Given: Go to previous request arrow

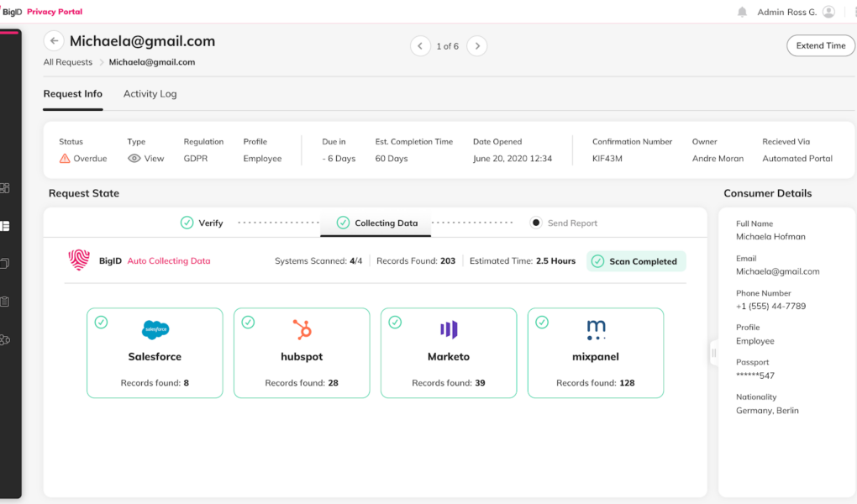Looking at the screenshot, I should point(420,46).
